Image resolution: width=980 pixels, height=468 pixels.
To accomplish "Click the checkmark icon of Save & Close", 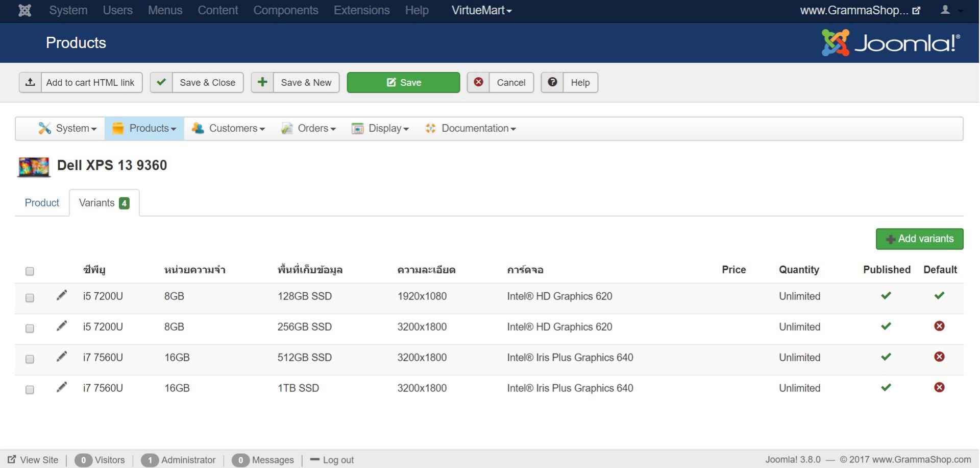I will [x=161, y=82].
